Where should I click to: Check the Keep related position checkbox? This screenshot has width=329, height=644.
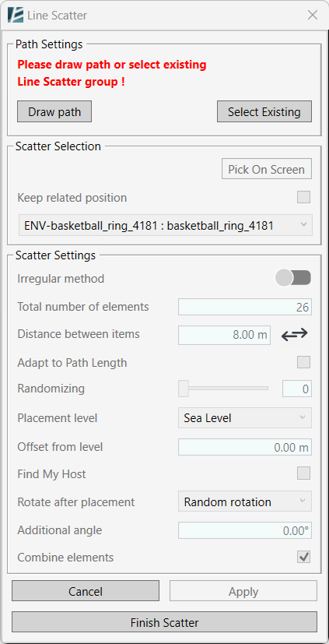point(303,197)
